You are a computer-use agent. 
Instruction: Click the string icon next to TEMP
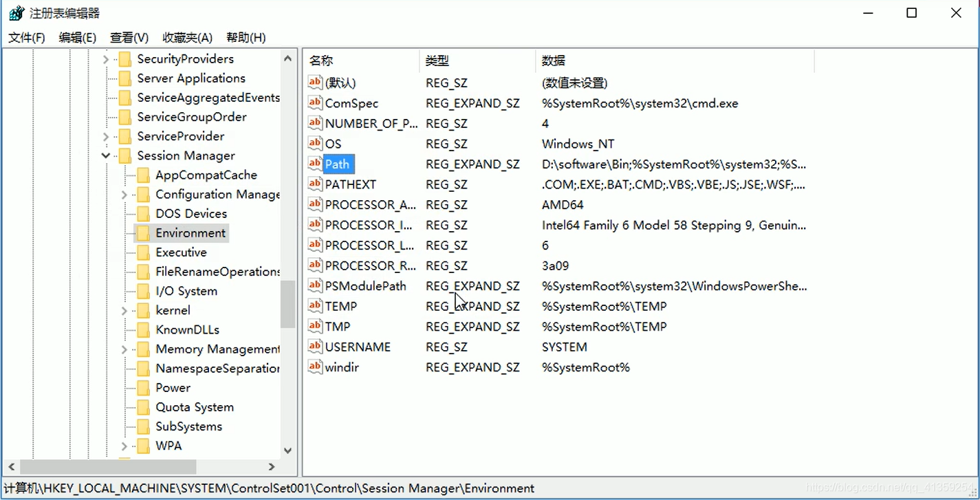pyautogui.click(x=315, y=306)
